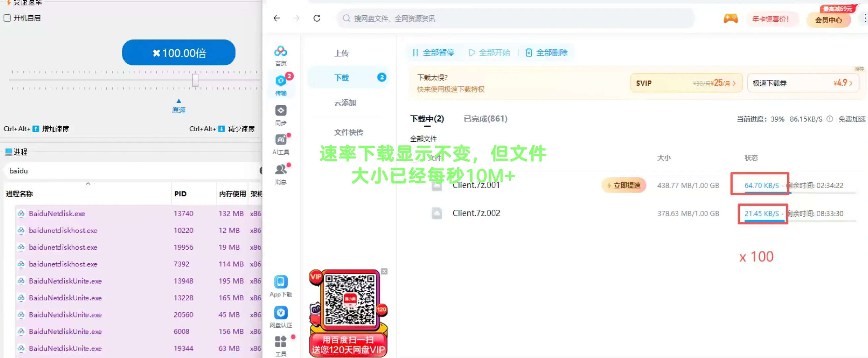This screenshot has width=868, height=358.
Task: Switch to the 上传 (Upload) tab
Action: coord(341,53)
